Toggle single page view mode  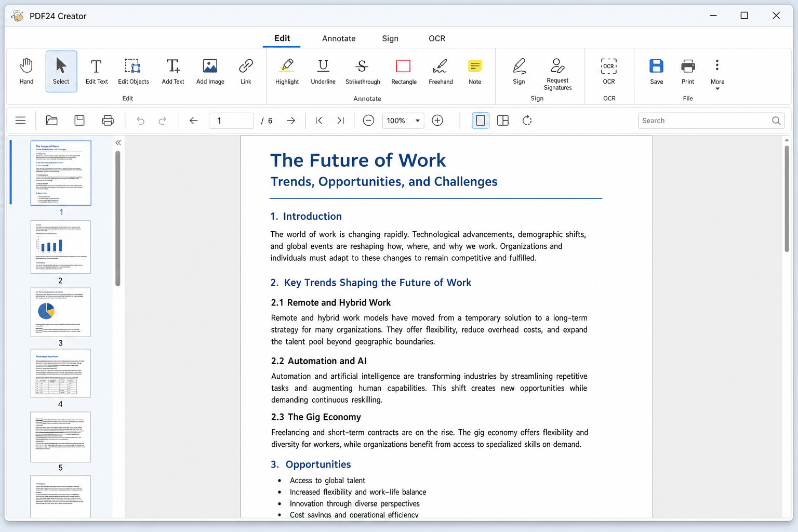point(481,121)
